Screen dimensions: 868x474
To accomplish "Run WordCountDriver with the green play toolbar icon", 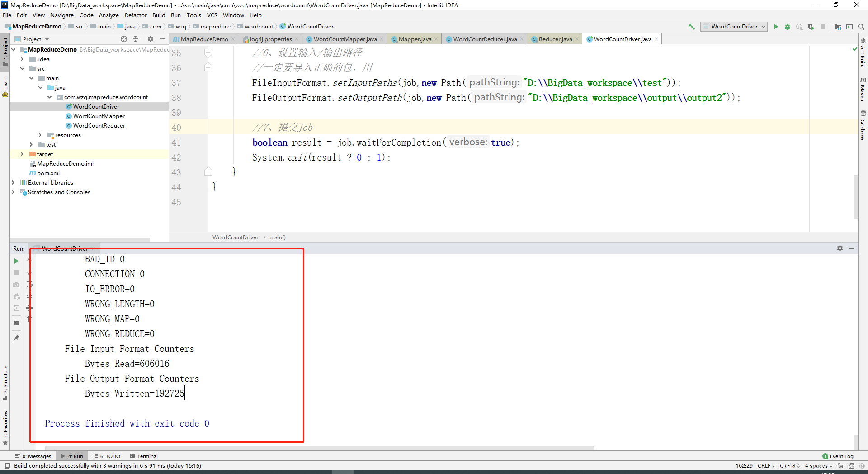I will (x=776, y=27).
